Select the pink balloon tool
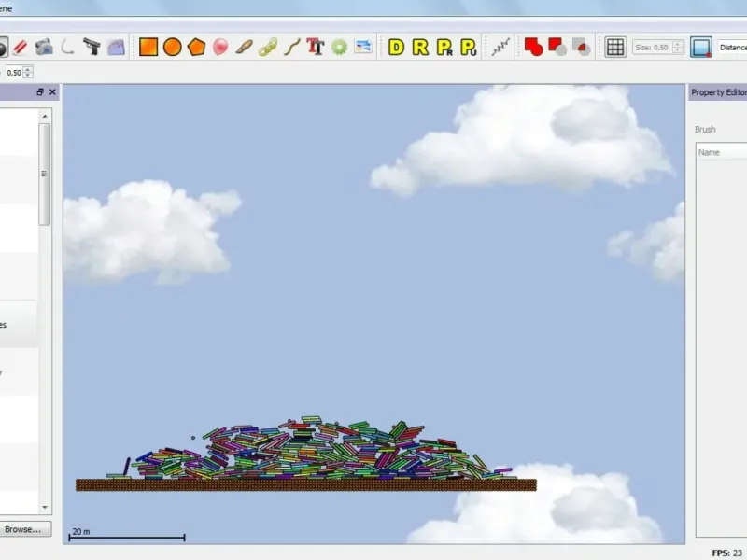The width and height of the screenshot is (747, 560). click(220, 48)
